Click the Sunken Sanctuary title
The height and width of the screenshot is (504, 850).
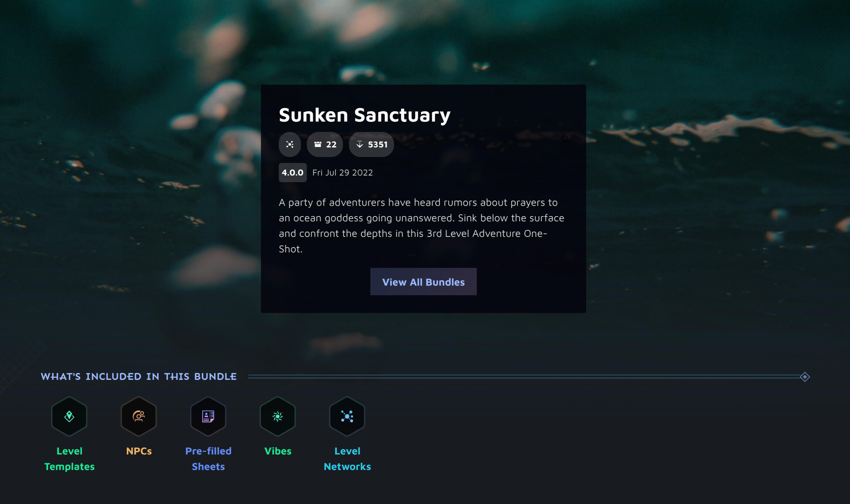[x=364, y=115]
